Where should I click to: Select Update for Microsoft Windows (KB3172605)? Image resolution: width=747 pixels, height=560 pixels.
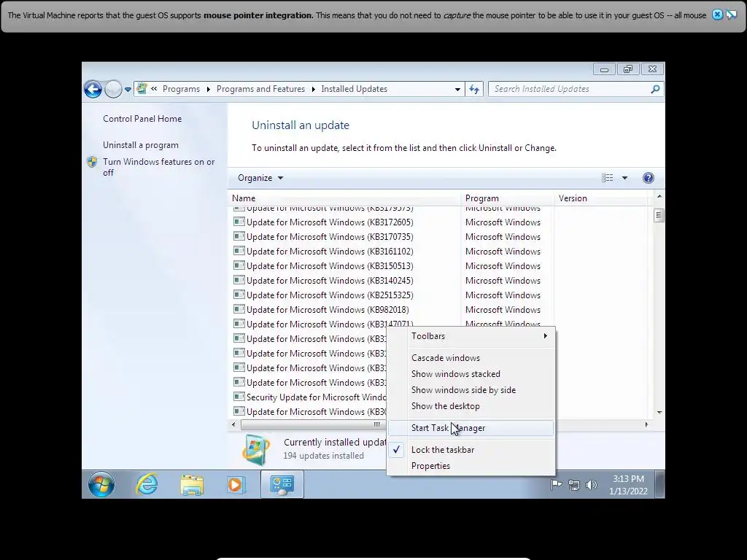click(x=330, y=222)
